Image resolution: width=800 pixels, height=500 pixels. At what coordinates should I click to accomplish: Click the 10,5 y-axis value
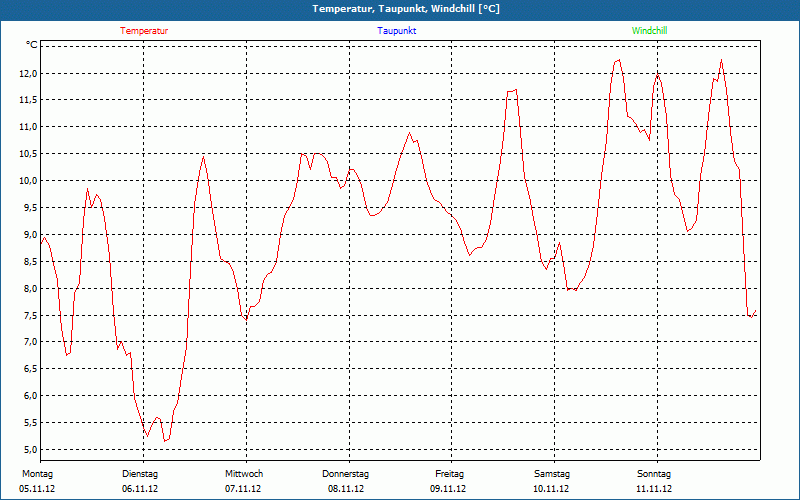click(28, 154)
